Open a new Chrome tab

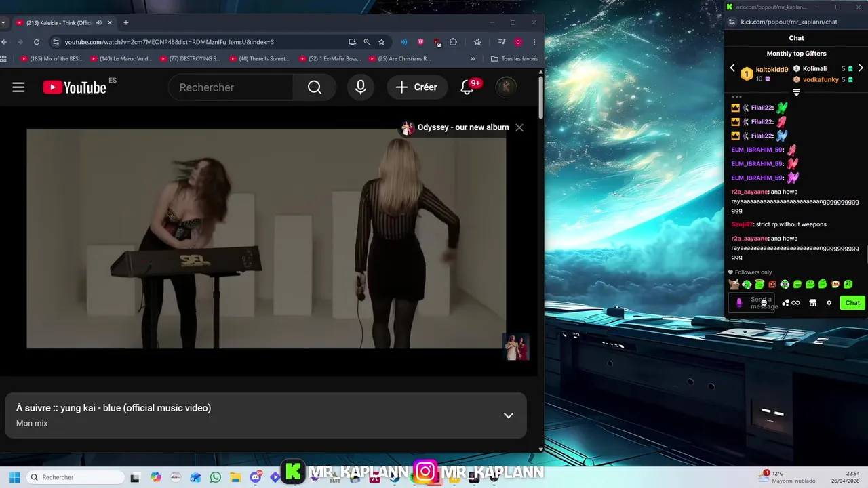[x=125, y=22]
